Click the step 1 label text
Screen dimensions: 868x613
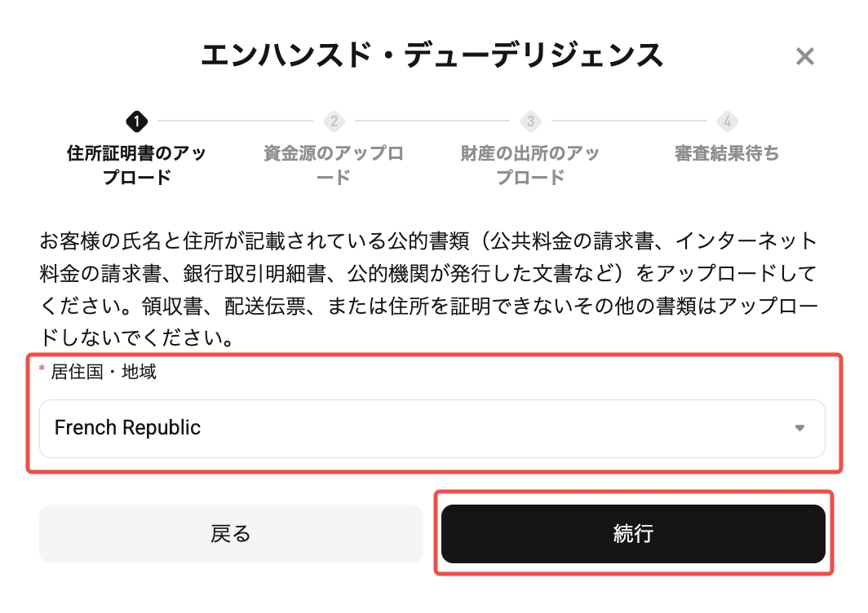135,163
